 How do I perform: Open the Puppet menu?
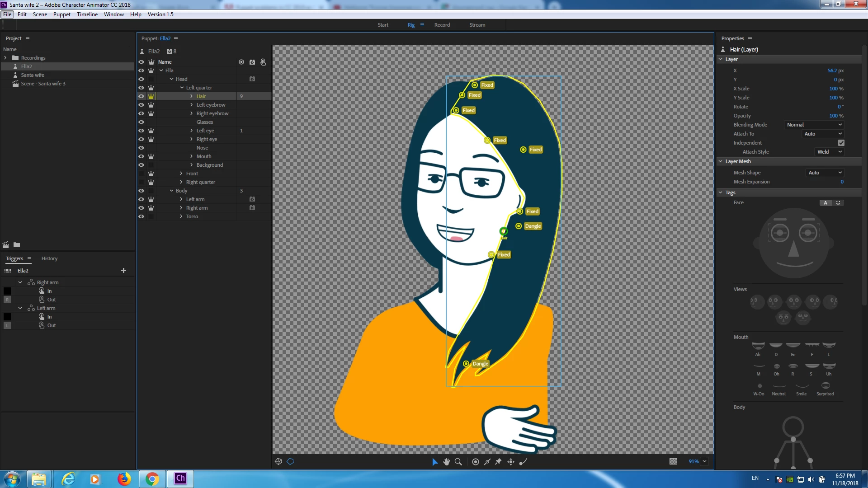click(x=61, y=14)
